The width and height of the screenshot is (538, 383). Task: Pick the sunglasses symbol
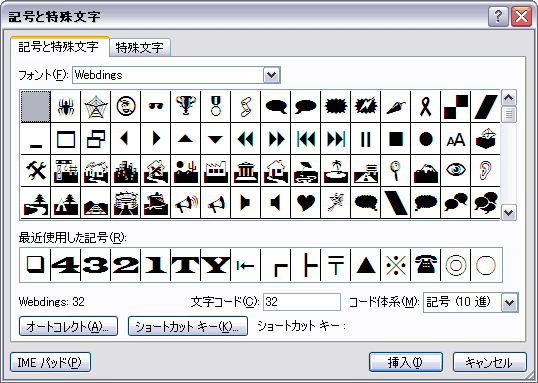tap(156, 106)
